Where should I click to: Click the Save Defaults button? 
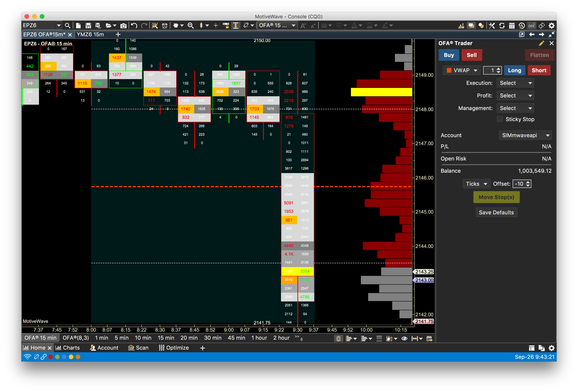(496, 213)
